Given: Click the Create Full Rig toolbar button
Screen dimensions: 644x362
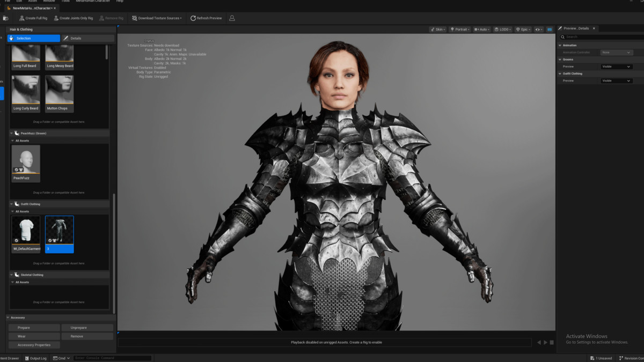Looking at the screenshot, I should pyautogui.click(x=33, y=18).
